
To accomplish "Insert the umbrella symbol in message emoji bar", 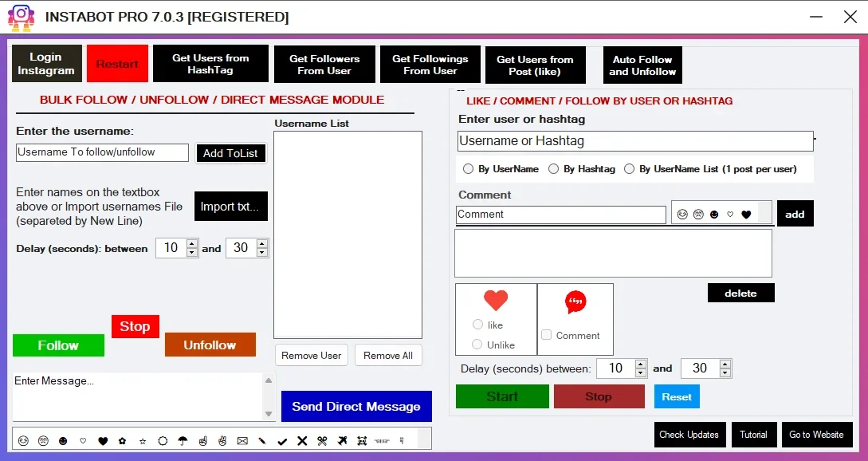I will (x=183, y=441).
